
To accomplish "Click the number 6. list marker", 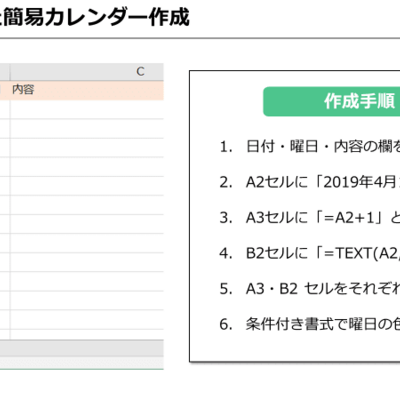I will tap(226, 325).
